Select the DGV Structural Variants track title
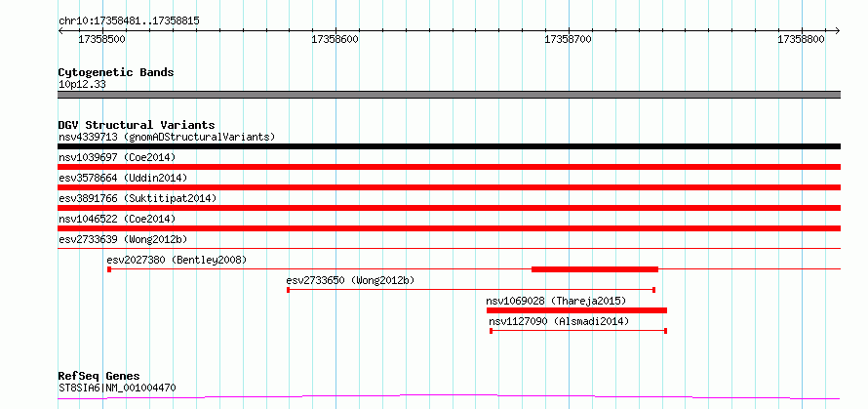868x409 pixels. pyautogui.click(x=137, y=125)
